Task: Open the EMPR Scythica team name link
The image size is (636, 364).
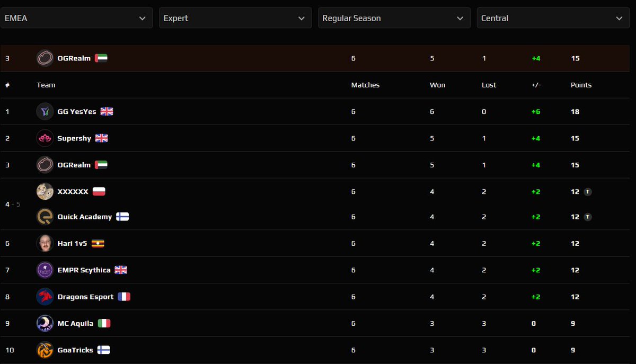Action: tap(84, 270)
